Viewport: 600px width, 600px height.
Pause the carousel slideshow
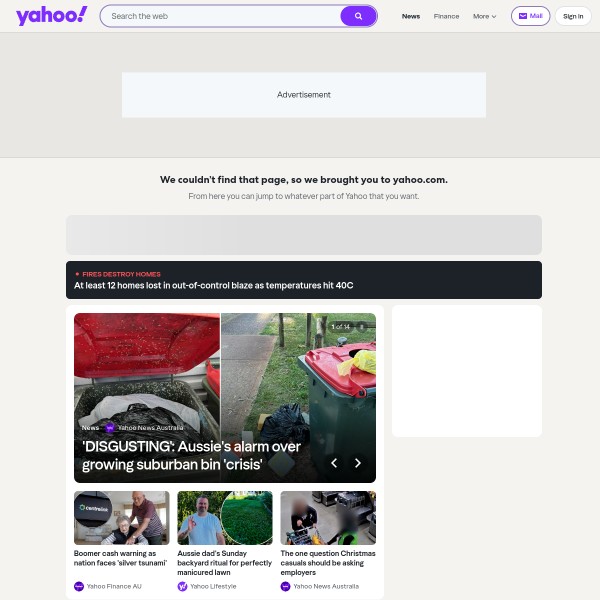tap(362, 327)
